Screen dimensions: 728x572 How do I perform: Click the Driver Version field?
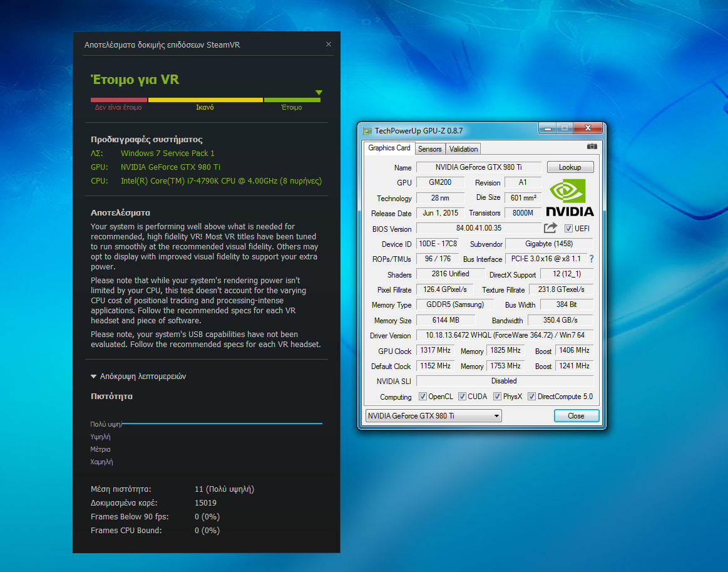pyautogui.click(x=505, y=335)
